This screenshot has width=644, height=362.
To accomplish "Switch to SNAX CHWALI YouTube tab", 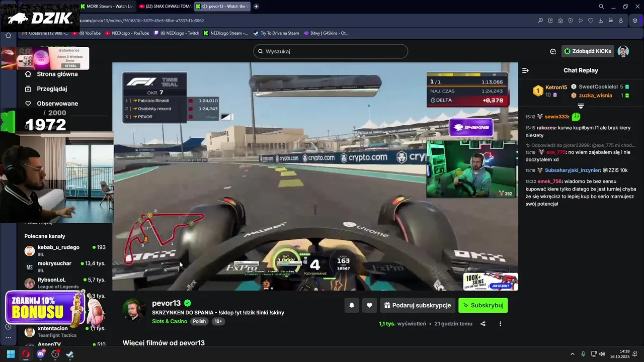I will (x=165, y=6).
